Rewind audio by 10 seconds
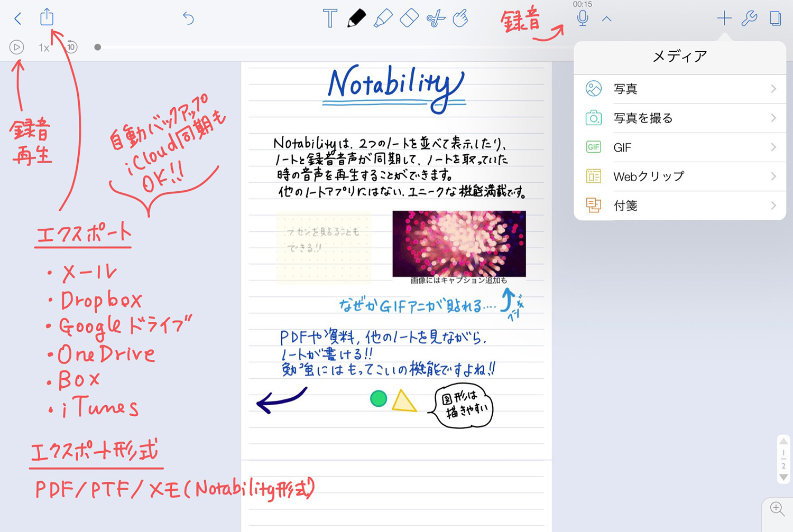The image size is (793, 532). (x=71, y=47)
